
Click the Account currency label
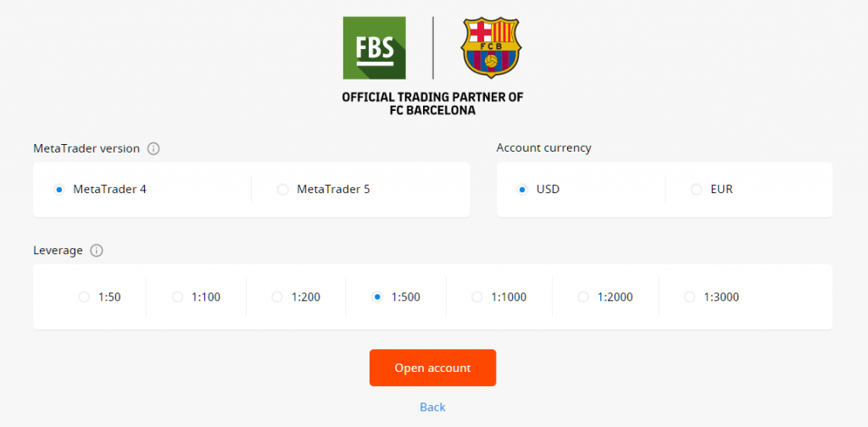[543, 148]
